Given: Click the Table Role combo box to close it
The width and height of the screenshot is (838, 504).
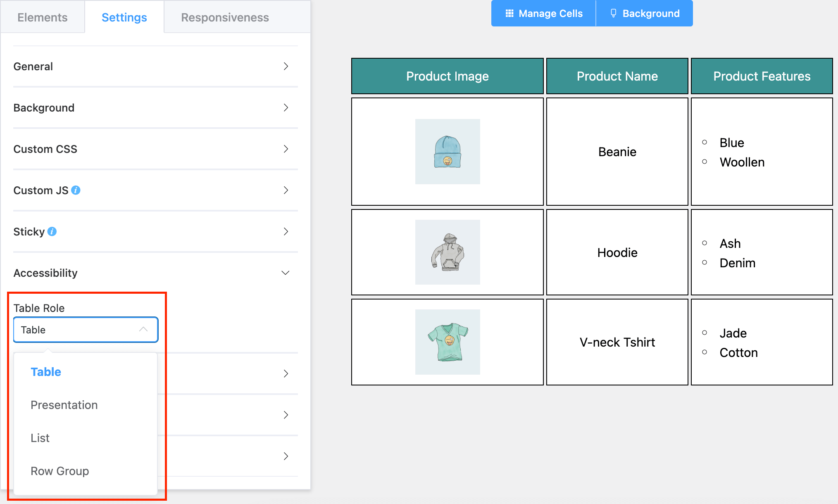Looking at the screenshot, I should [x=86, y=329].
